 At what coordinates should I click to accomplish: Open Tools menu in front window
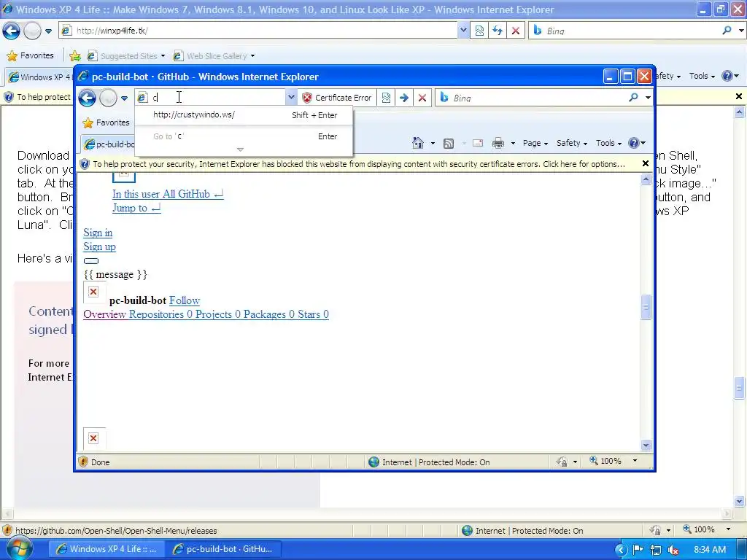608,143
